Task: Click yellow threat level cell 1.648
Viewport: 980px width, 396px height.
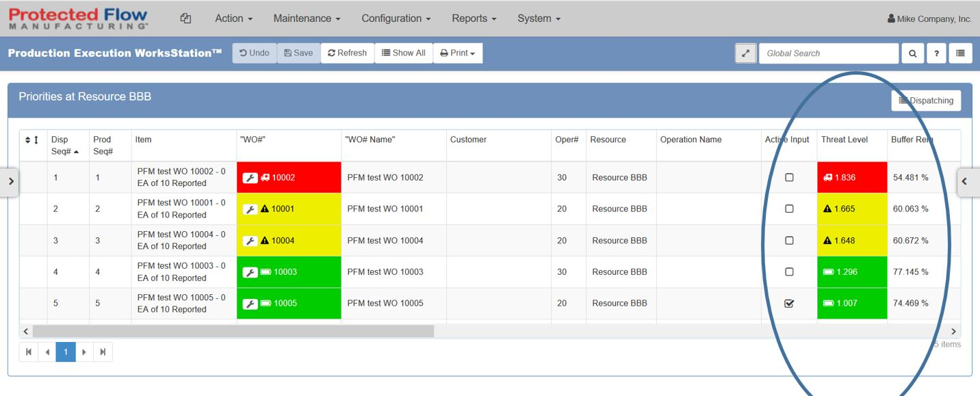Action: [x=852, y=240]
